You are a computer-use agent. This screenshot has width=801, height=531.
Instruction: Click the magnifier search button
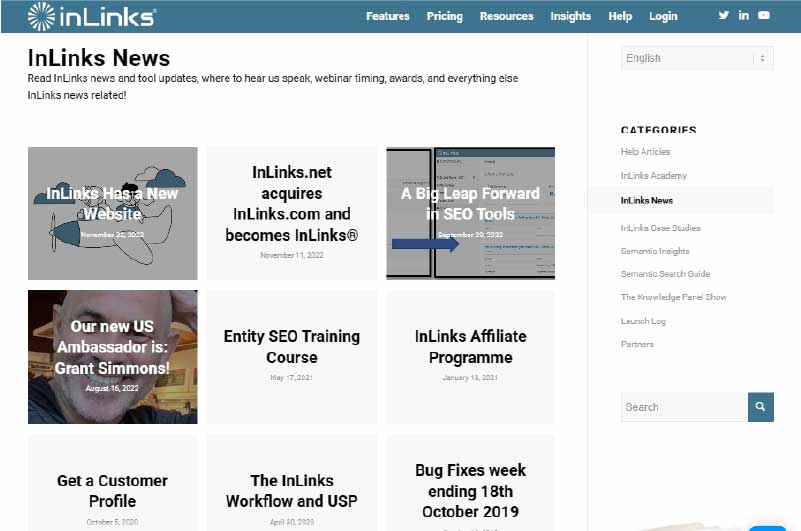pos(761,407)
